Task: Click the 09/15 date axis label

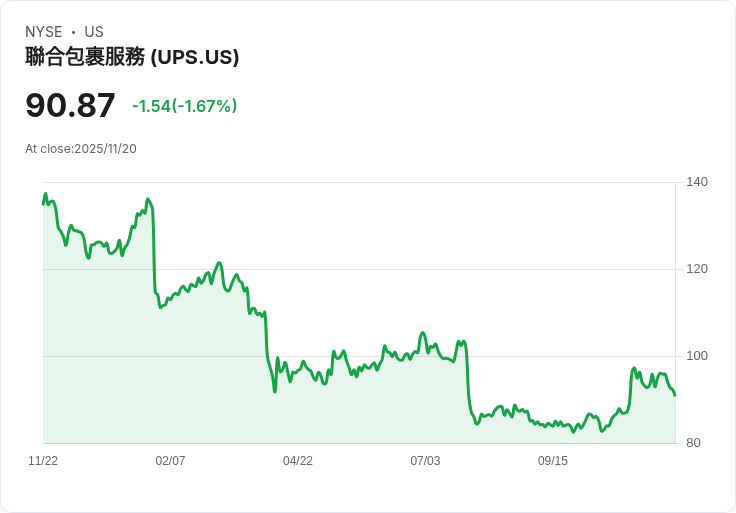Action: coord(553,461)
